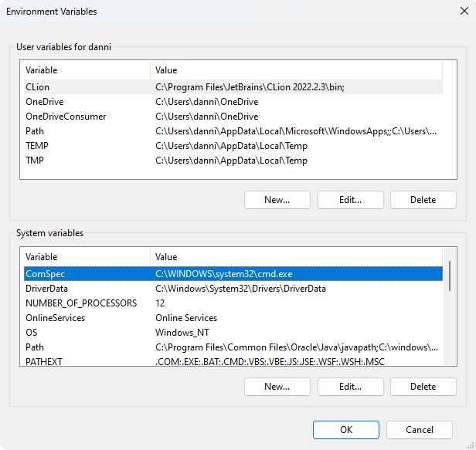Select the system Path variable
Image resolution: width=476 pixels, height=450 pixels.
coord(233,347)
